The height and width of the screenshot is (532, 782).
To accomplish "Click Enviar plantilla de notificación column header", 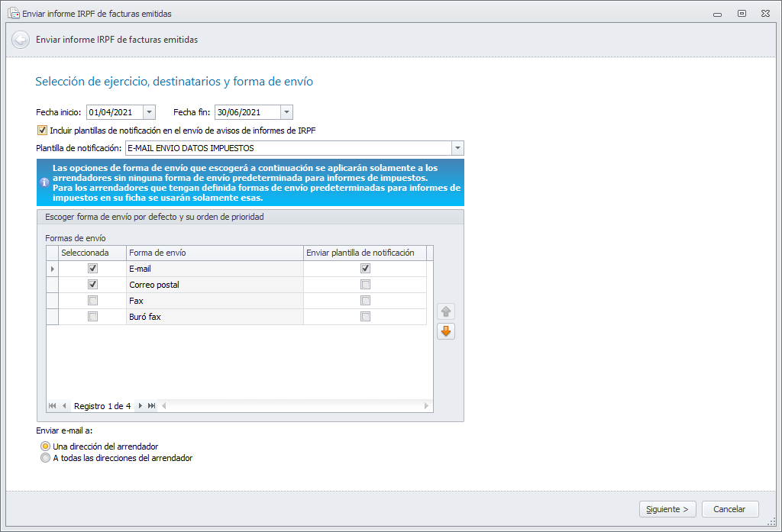I will (x=365, y=253).
